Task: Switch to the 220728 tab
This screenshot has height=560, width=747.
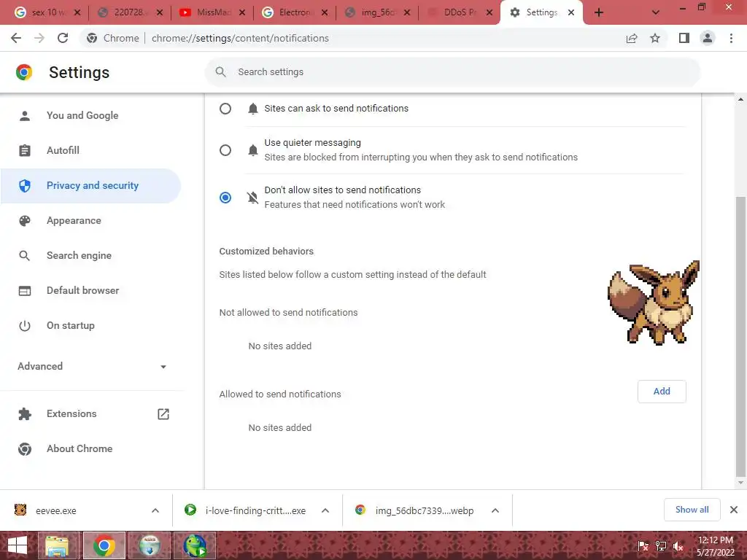Action: tap(129, 12)
